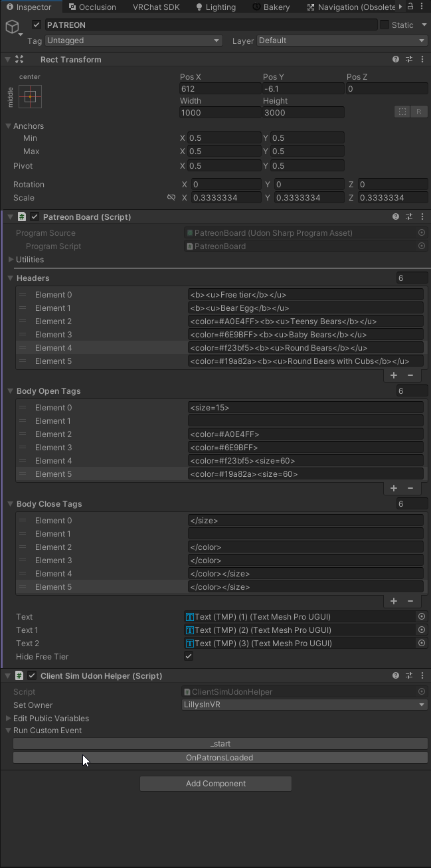Expand the Utilities foldout
Image resolution: width=431 pixels, height=868 pixels.
[x=11, y=260]
